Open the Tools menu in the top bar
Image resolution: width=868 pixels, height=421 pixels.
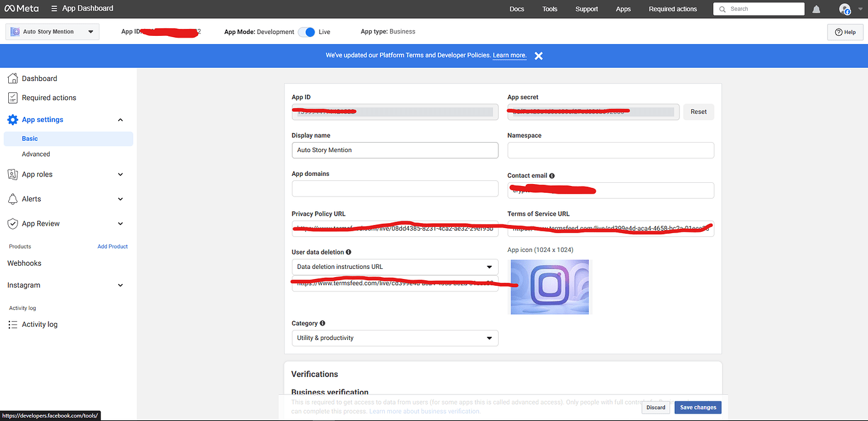[x=549, y=9]
